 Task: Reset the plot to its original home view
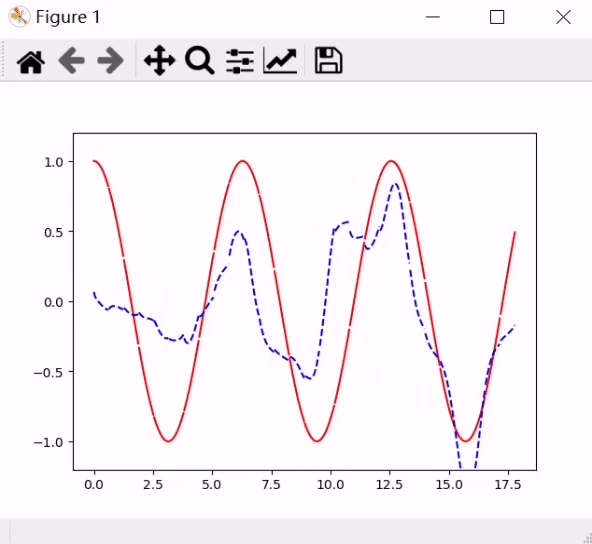point(31,60)
